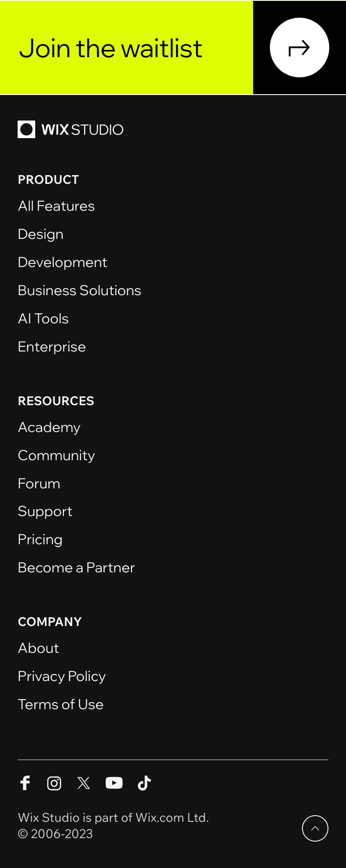This screenshot has width=346, height=868.
Task: Open the Community page
Action: [x=56, y=455]
